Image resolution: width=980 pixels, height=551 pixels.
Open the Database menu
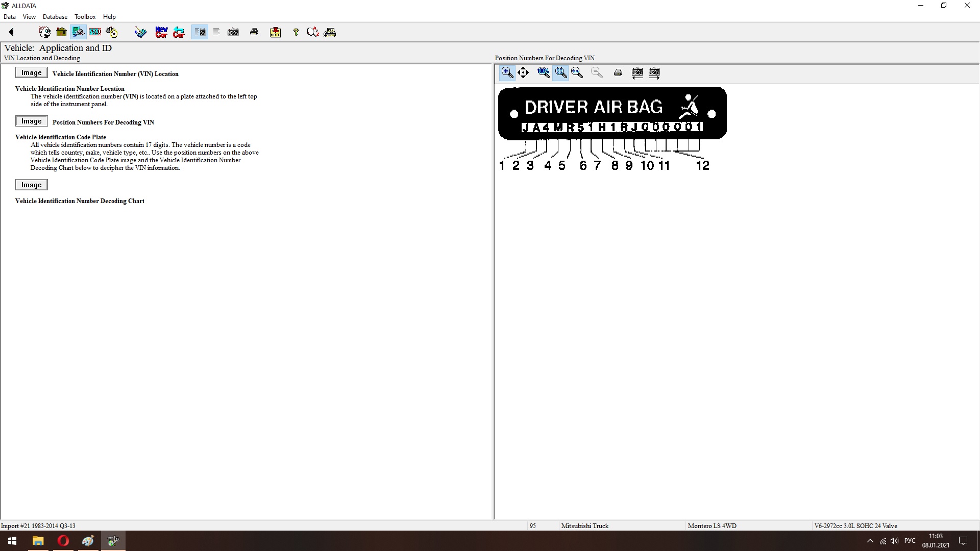pos(55,17)
